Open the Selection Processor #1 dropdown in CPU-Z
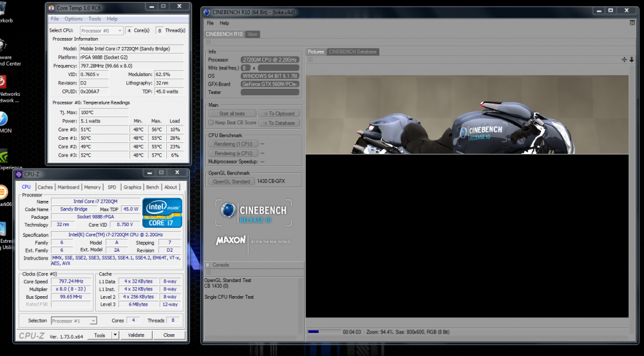644x356 pixels. pos(74,321)
